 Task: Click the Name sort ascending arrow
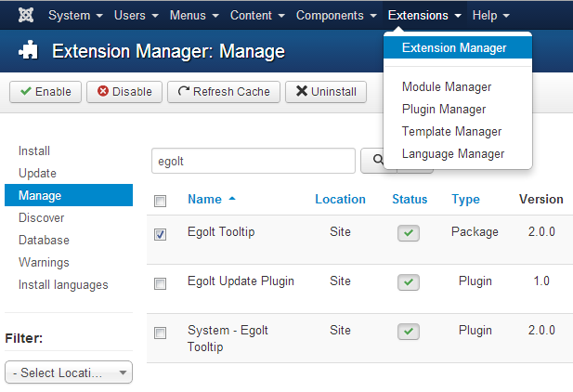[x=232, y=199]
